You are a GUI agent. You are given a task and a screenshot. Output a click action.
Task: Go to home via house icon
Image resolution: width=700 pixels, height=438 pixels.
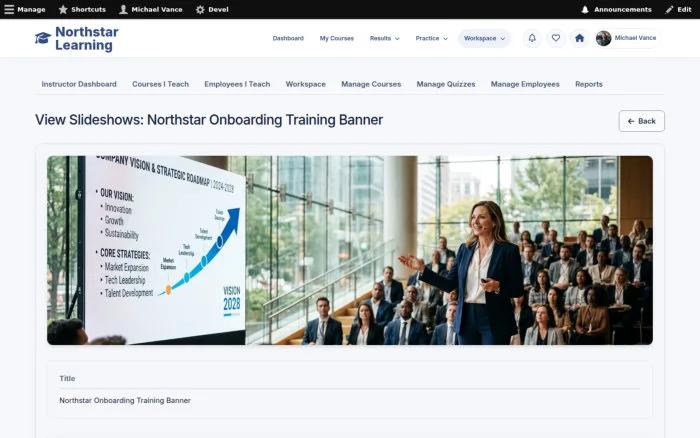pos(579,38)
